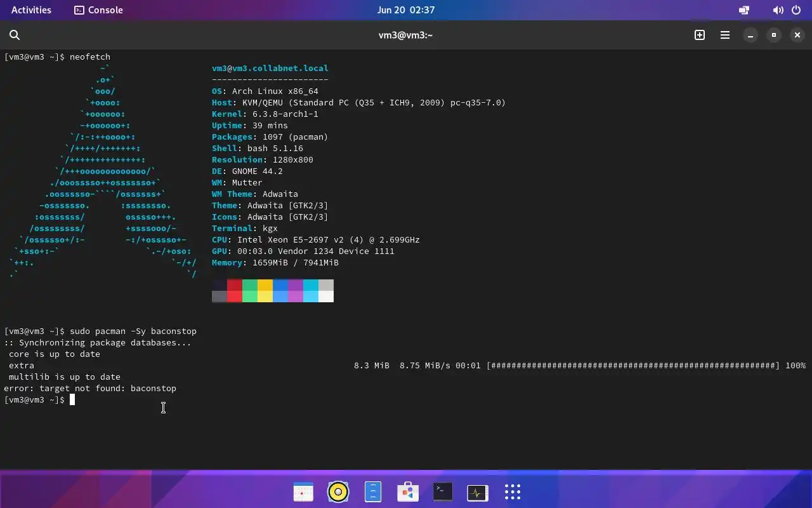Click the Arch Linux ASCII logo

pos(103,171)
